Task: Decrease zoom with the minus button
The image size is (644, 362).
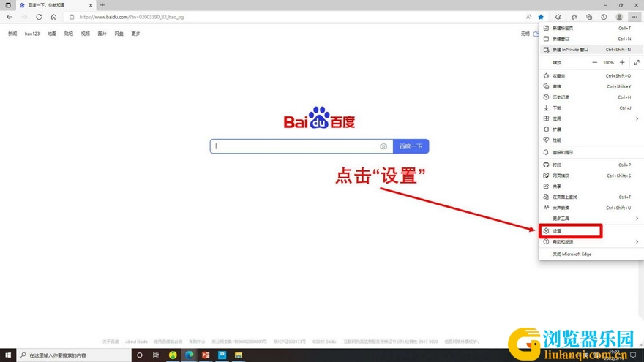Action: (595, 62)
